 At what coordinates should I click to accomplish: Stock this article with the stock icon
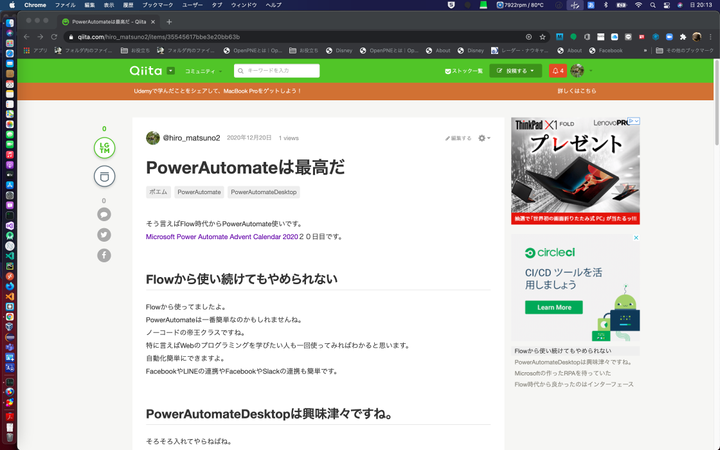(x=104, y=176)
